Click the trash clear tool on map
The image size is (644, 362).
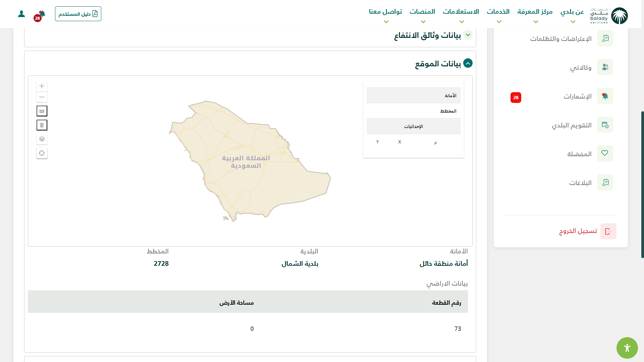[x=42, y=125]
